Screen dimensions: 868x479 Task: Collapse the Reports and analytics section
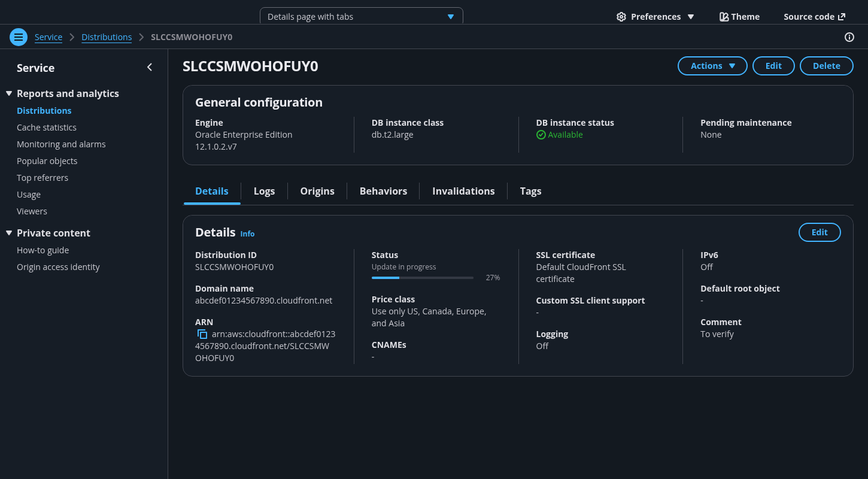(x=9, y=93)
